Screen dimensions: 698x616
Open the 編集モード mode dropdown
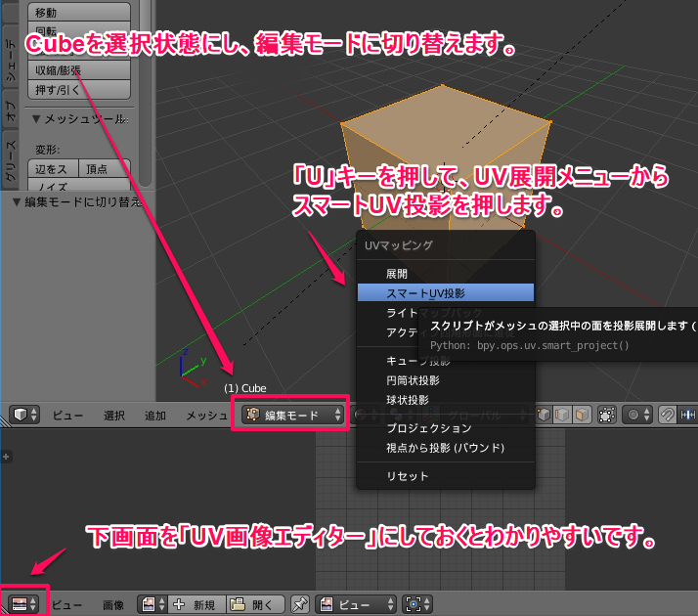pyautogui.click(x=292, y=415)
